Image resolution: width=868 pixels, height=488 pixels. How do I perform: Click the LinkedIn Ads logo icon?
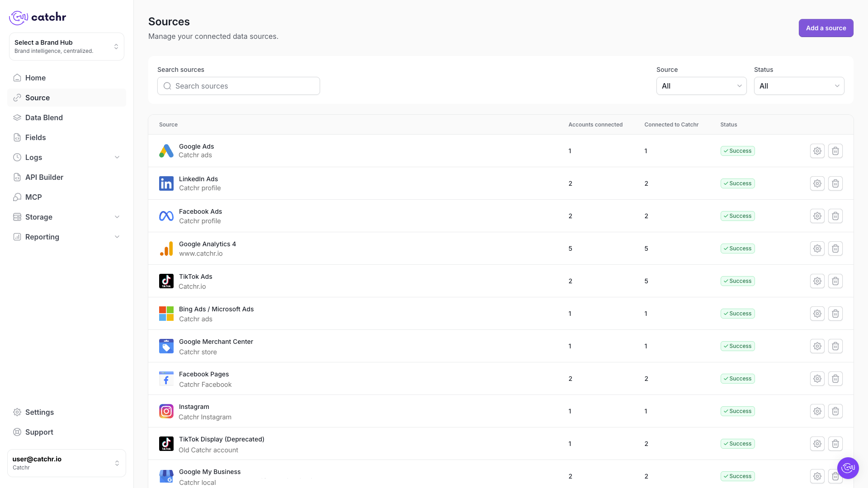click(166, 183)
